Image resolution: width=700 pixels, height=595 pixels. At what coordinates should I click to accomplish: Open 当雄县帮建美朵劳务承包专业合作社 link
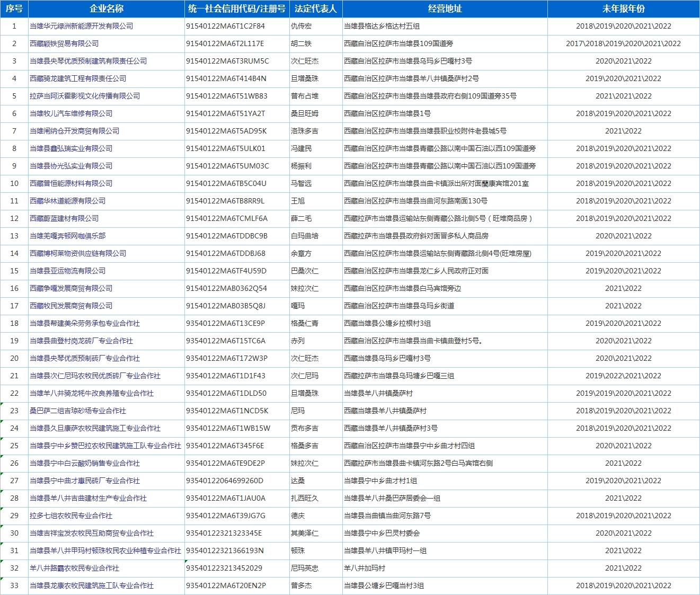(x=85, y=323)
